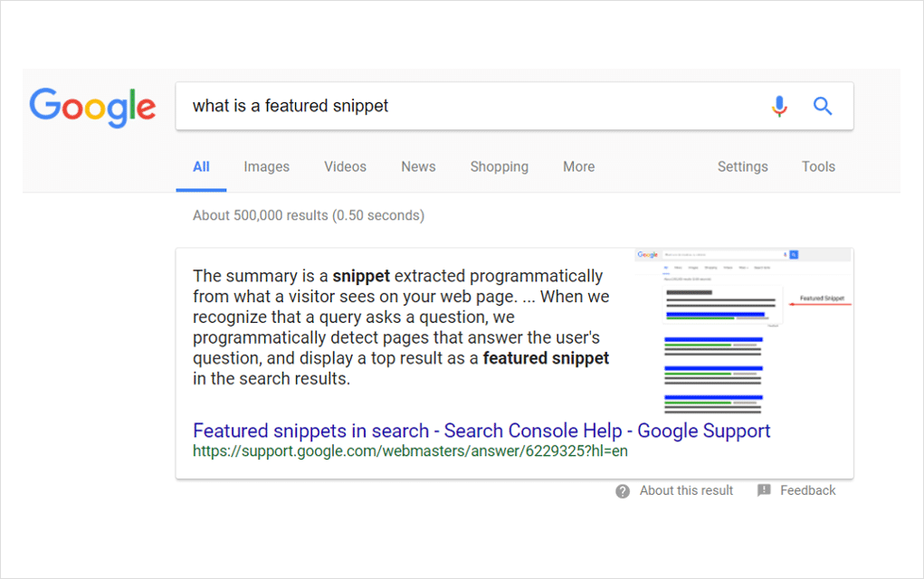Click the blue magnifier search icon
Viewport: 924px width, 579px height.
click(x=823, y=106)
